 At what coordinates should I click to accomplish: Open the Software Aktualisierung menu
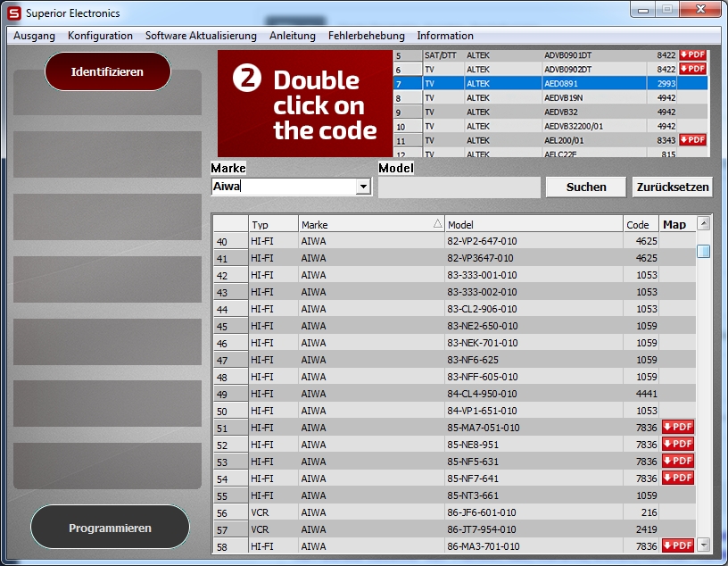tap(201, 36)
